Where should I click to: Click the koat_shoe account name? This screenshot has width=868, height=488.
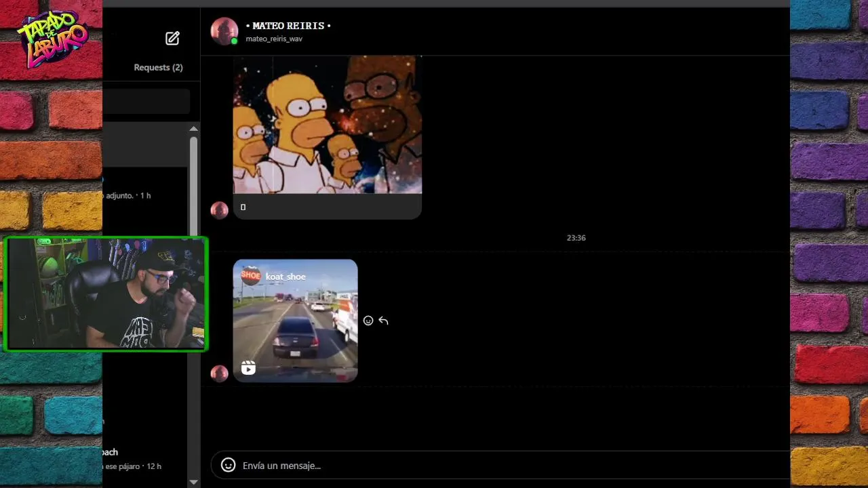[x=285, y=277]
